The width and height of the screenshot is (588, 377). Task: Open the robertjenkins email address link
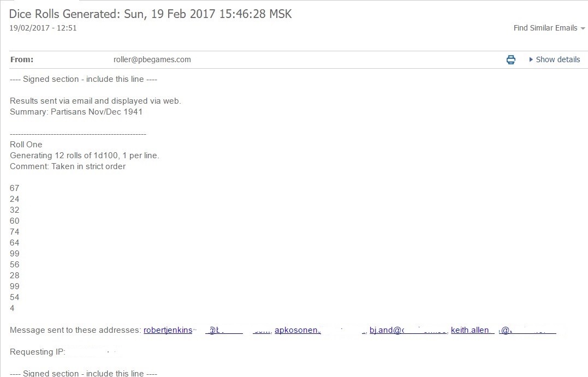(x=168, y=330)
